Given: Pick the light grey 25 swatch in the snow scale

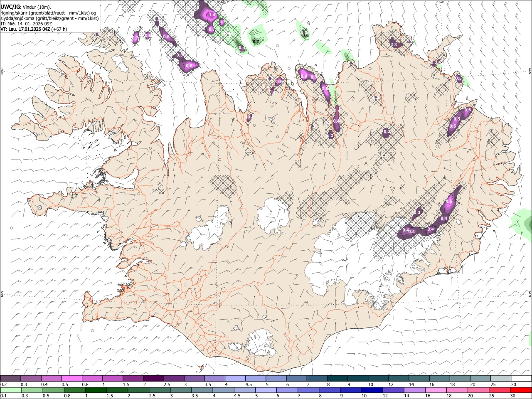Looking at the screenshot, I should tap(501, 379).
